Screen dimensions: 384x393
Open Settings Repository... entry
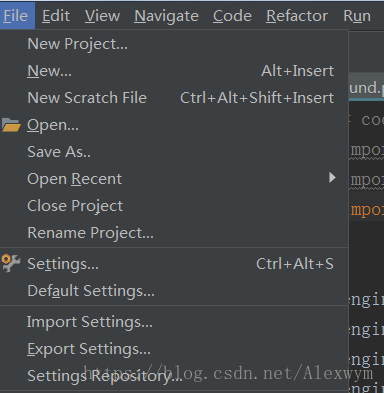pos(174,376)
